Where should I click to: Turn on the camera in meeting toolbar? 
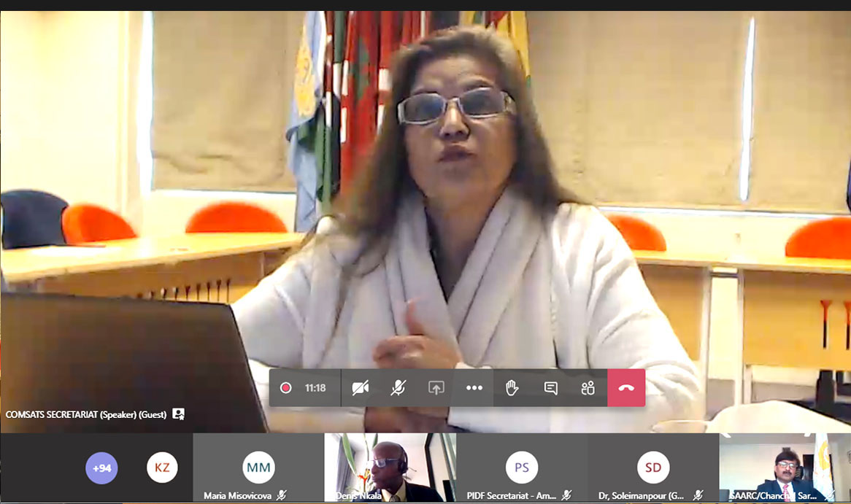pos(361,388)
